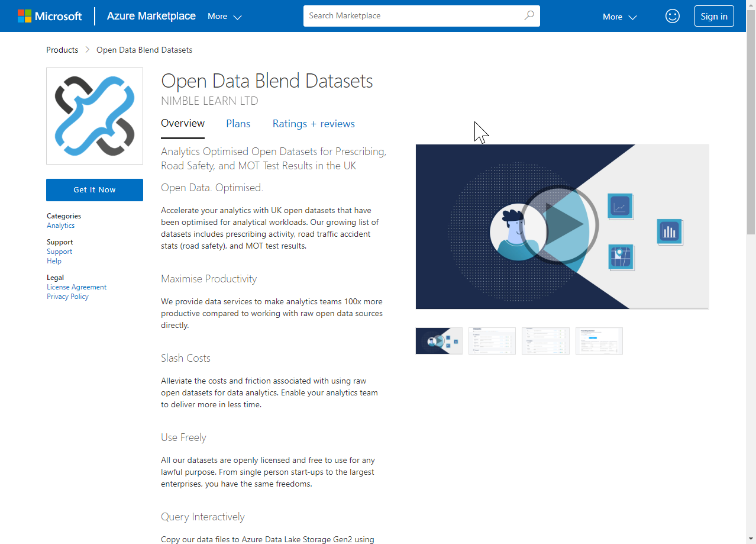This screenshot has height=544, width=756.
Task: Open the Privacy Policy link
Action: [x=67, y=297]
